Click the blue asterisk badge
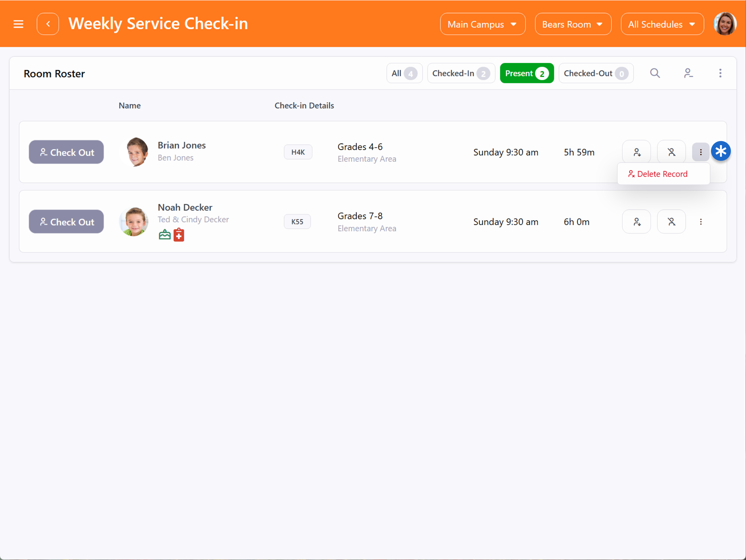The width and height of the screenshot is (746, 560). tap(720, 151)
